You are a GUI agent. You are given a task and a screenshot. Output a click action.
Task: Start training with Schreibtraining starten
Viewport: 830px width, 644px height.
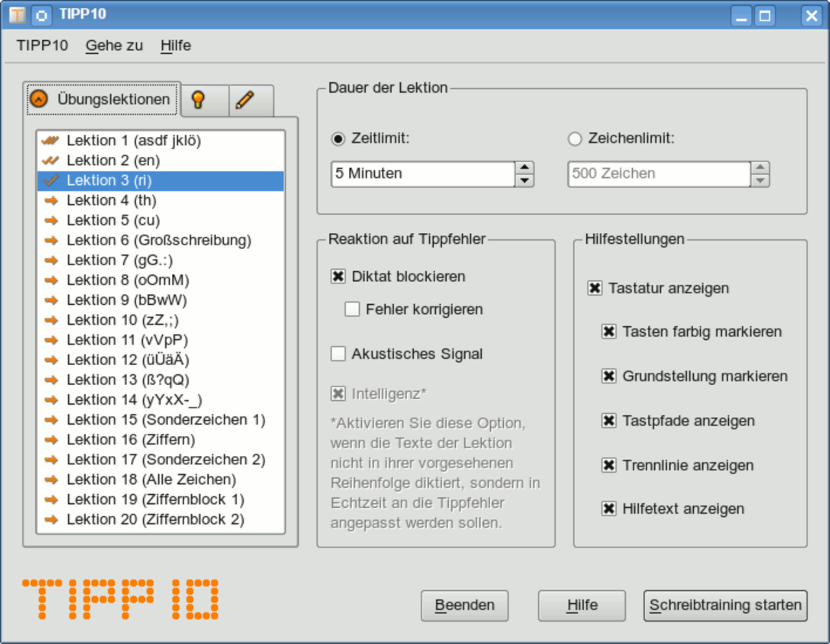click(x=726, y=605)
